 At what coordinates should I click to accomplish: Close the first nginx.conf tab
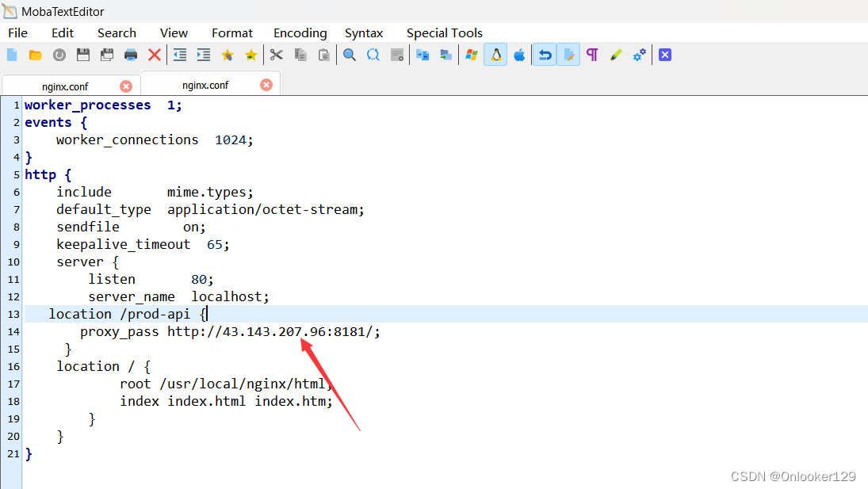(x=126, y=86)
